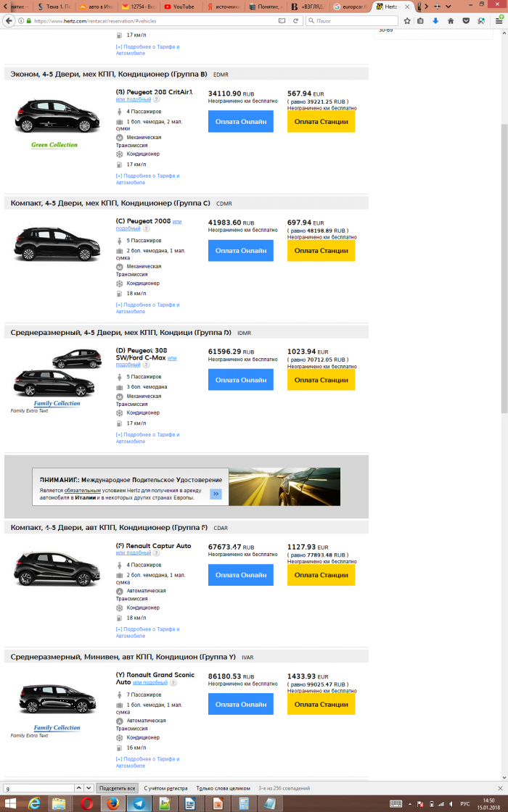Switch to the 'Тема 1' tab
Viewport: 508px width, 812px height.
click(54, 7)
